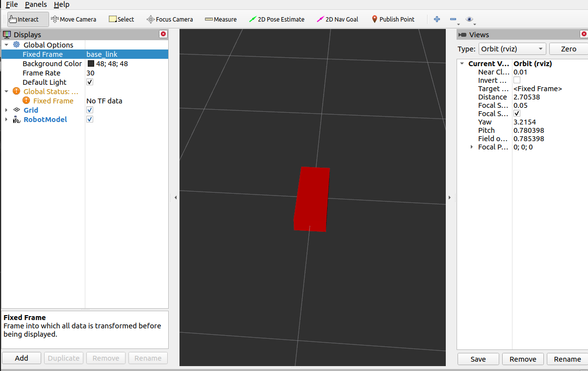This screenshot has height=371, width=588.
Task: Select the Frame Rate value 30
Action: click(x=90, y=73)
